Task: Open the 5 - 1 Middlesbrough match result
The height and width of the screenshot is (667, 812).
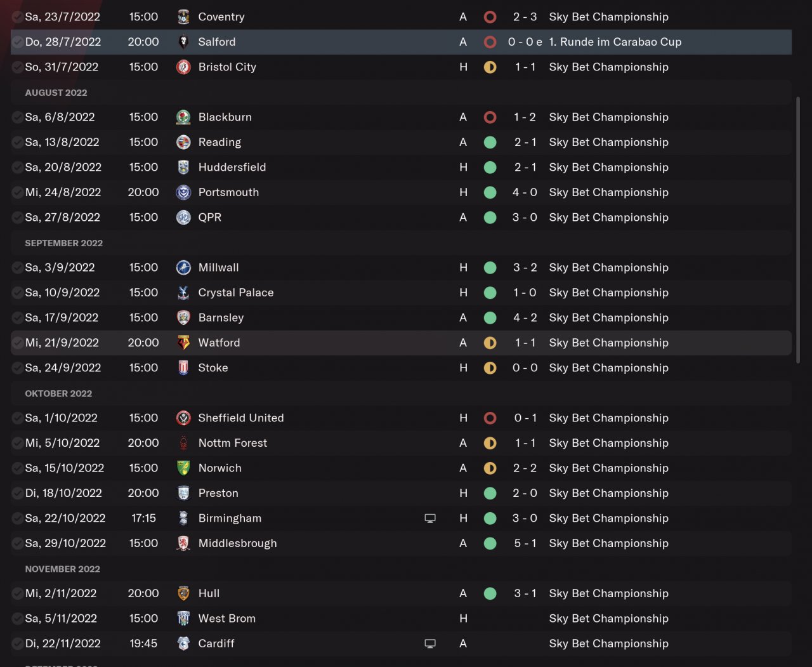Action: (x=525, y=543)
